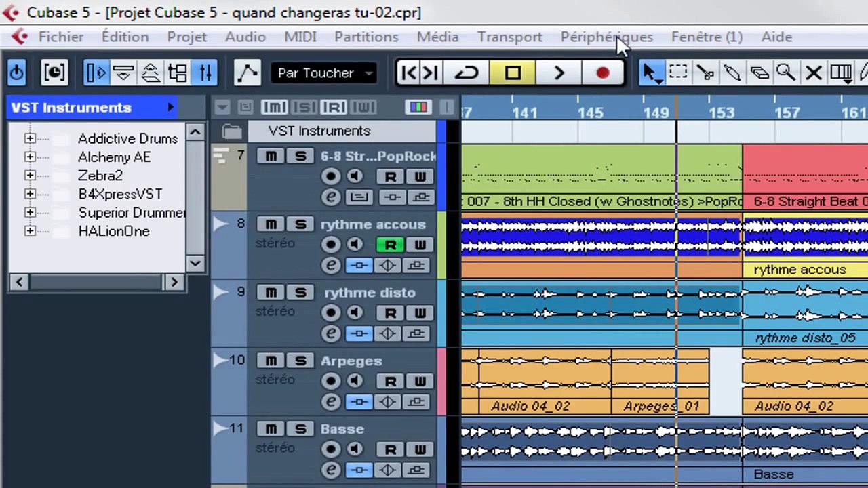Click the instrument list scroll up arrow

(195, 131)
